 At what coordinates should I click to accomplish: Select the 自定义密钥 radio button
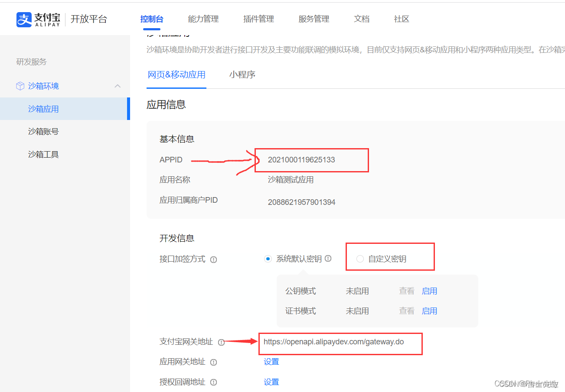pyautogui.click(x=360, y=259)
